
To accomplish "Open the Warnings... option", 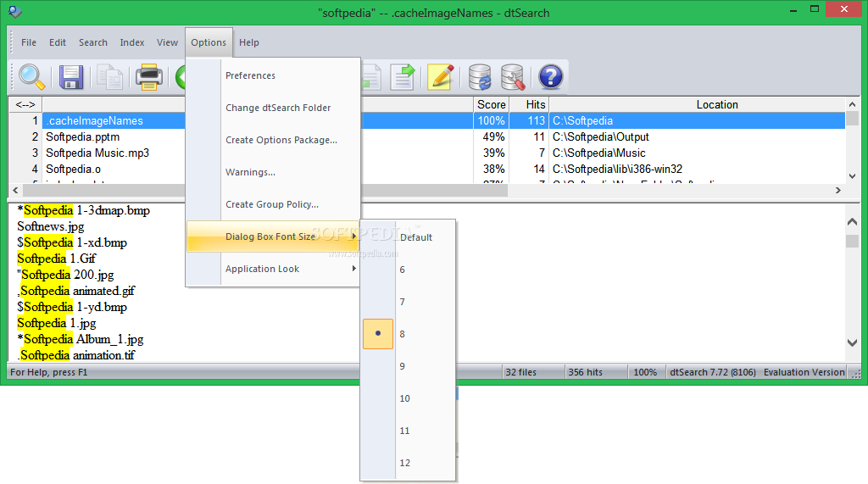I will pyautogui.click(x=274, y=172).
